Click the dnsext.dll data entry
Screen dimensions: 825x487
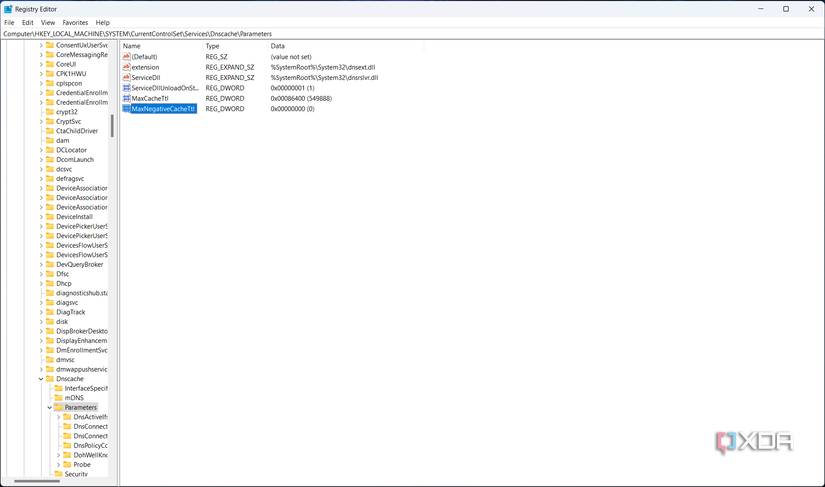click(x=323, y=67)
